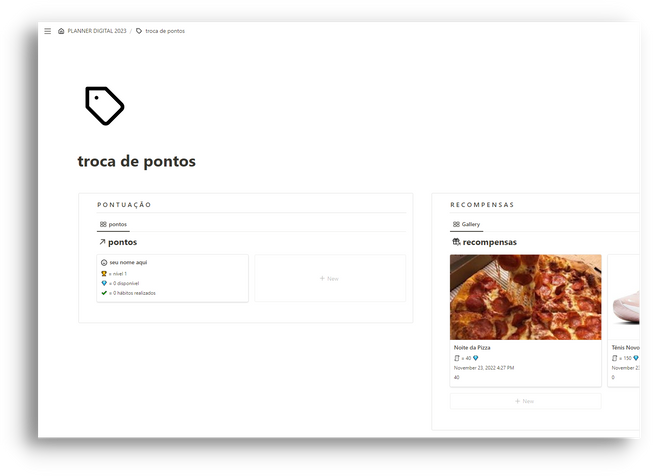Click the PONTUAÇÃO heading

point(124,204)
